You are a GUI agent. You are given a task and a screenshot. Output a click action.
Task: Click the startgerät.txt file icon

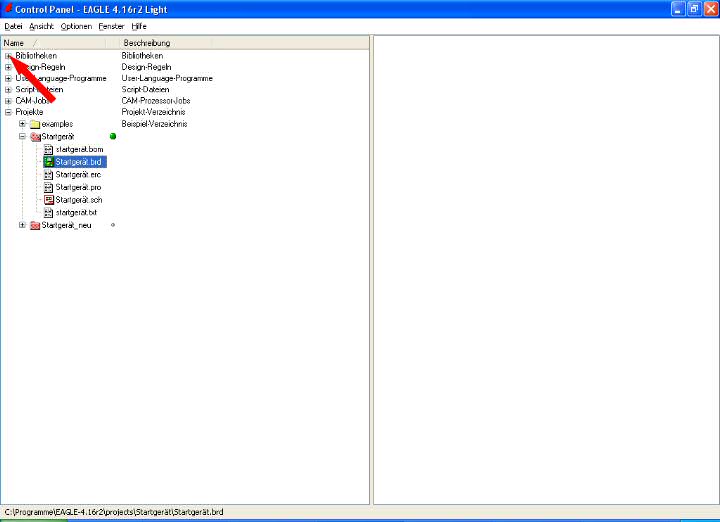coord(48,212)
